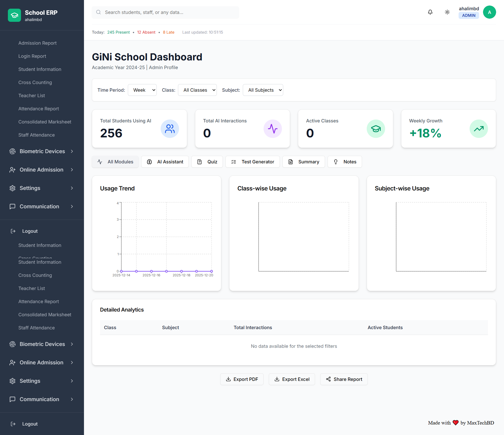Toggle light/dark theme with the sun icon

coord(447,12)
